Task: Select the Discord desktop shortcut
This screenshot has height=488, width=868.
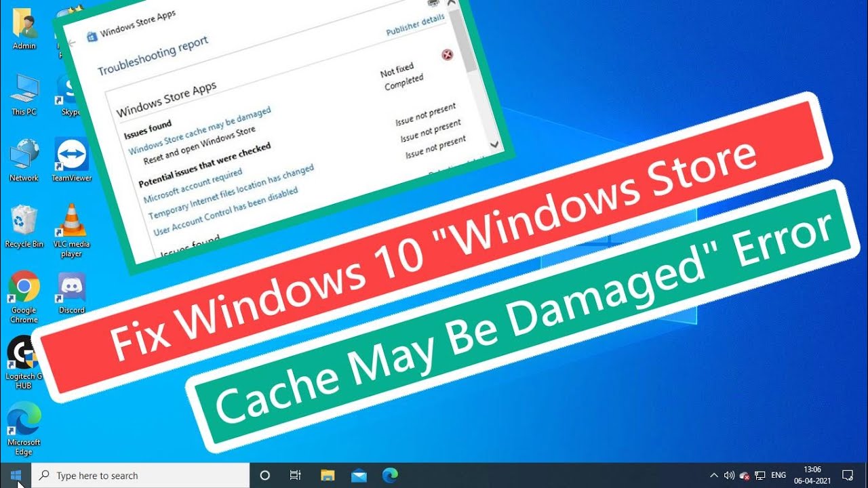Action: pyautogui.click(x=71, y=293)
